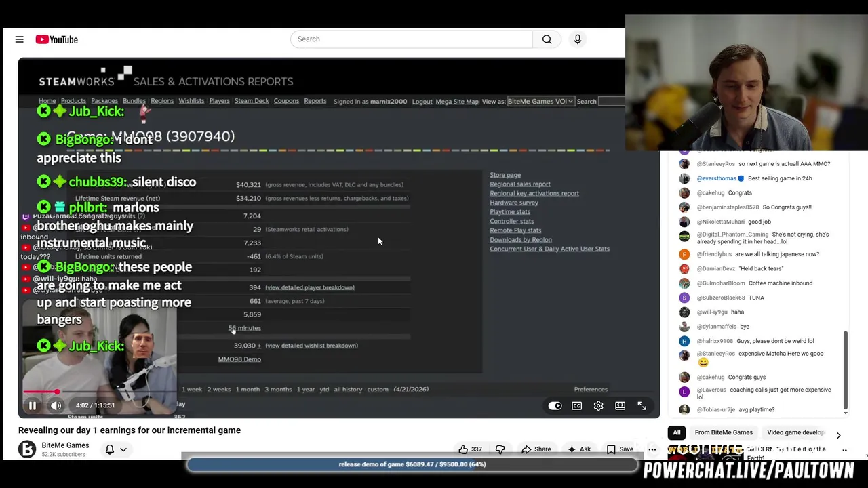Like the video with the thumbs-up button
This screenshot has height=488, width=868.
point(469,449)
